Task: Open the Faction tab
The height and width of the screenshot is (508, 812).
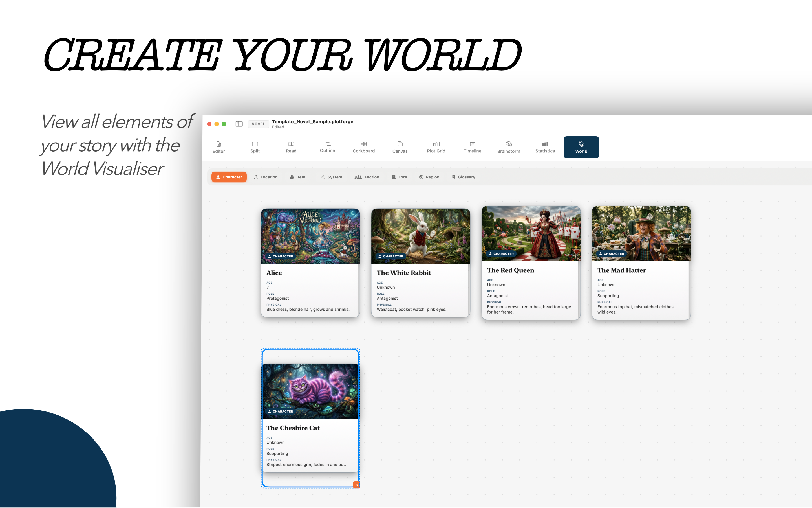Action: point(367,177)
